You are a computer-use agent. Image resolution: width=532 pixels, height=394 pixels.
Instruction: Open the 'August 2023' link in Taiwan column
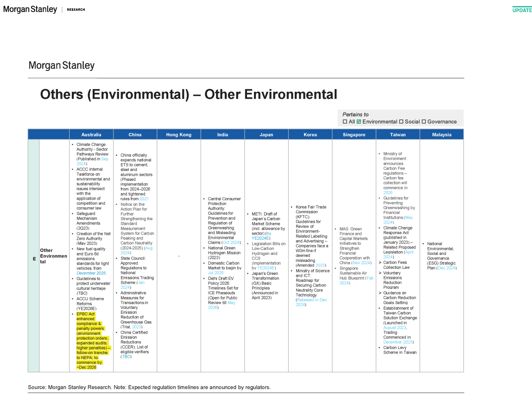point(394,328)
